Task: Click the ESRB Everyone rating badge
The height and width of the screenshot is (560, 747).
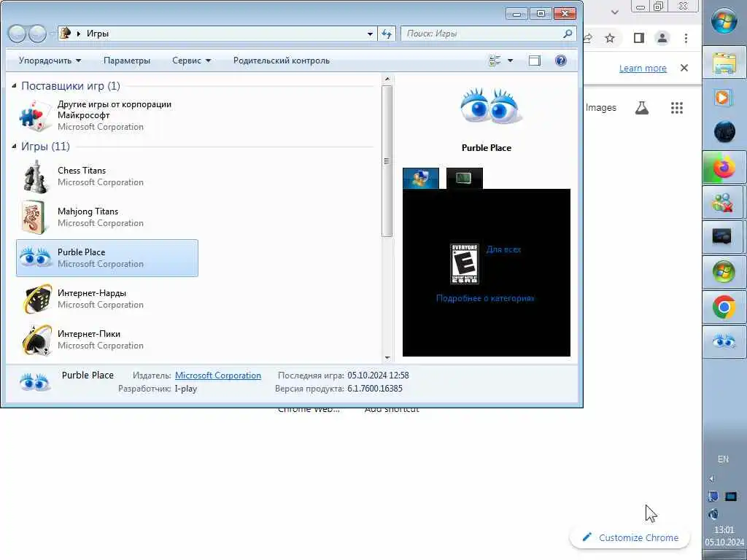Action: [x=465, y=264]
